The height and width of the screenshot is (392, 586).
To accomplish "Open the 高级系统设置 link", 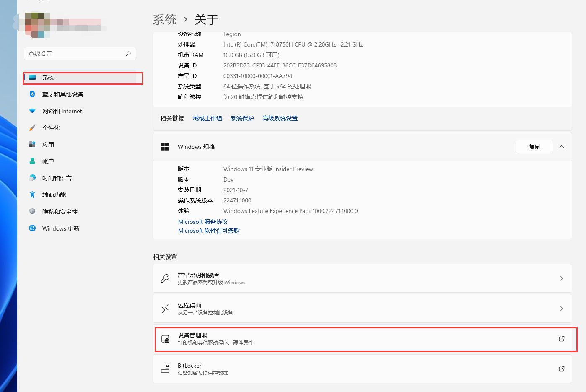I will click(280, 118).
